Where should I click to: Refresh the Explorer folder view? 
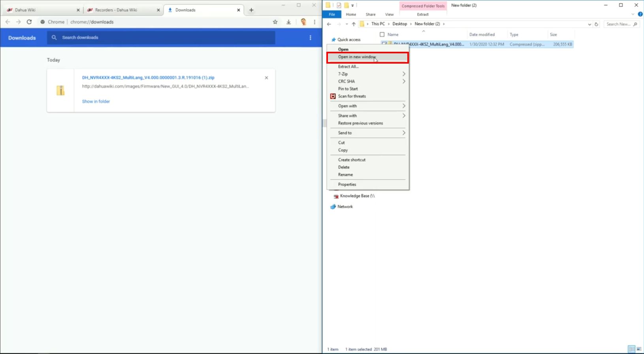[x=596, y=24]
